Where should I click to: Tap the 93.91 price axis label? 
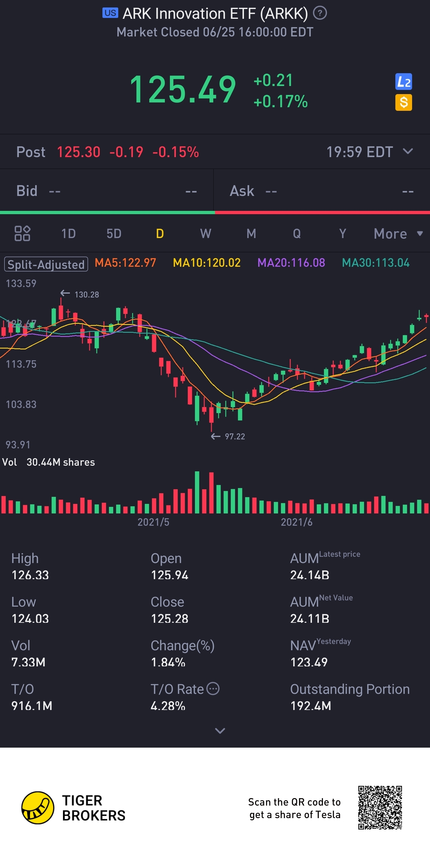click(x=18, y=445)
